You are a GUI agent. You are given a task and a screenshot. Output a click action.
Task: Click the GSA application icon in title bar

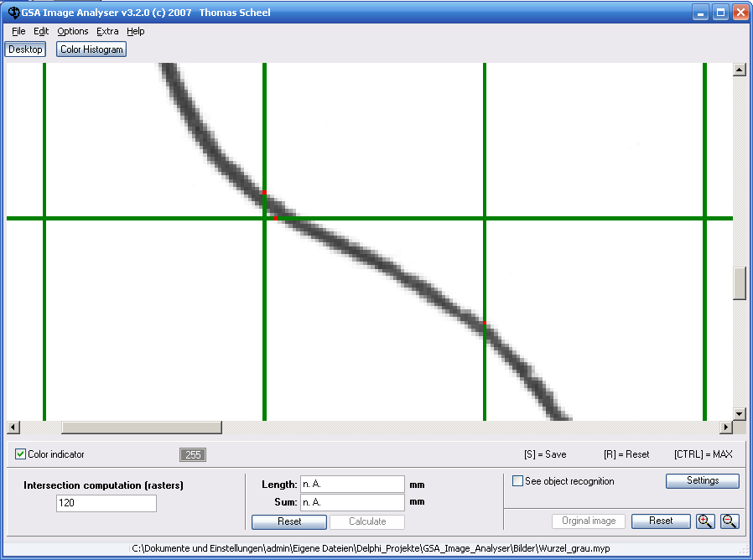click(13, 13)
